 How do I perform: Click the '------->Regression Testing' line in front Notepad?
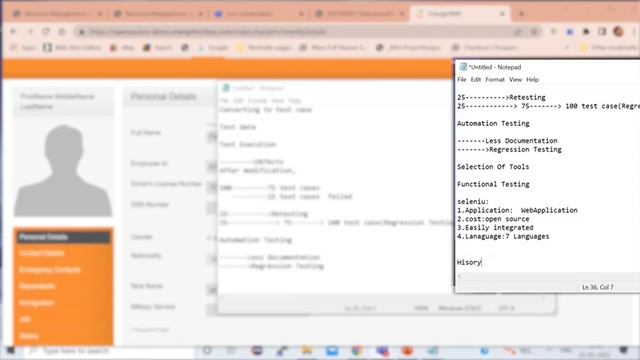[509, 149]
